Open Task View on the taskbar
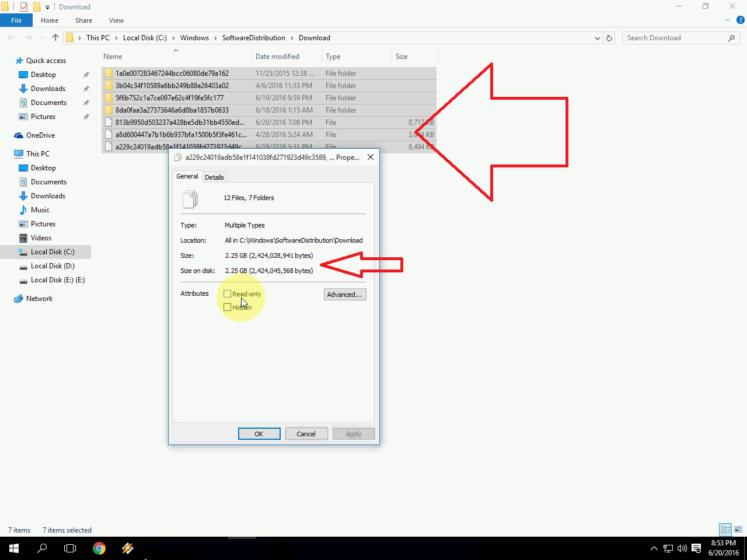This screenshot has width=747, height=560. tap(70, 548)
